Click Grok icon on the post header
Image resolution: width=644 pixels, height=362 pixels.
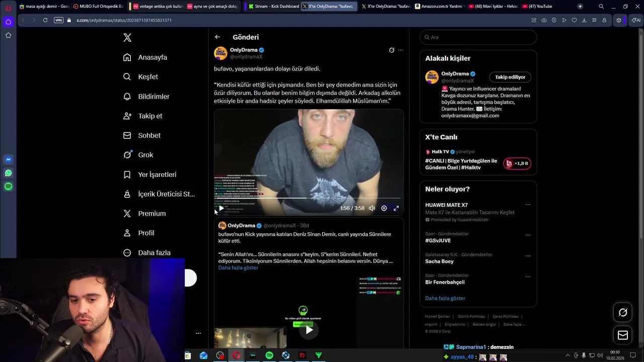point(391,50)
